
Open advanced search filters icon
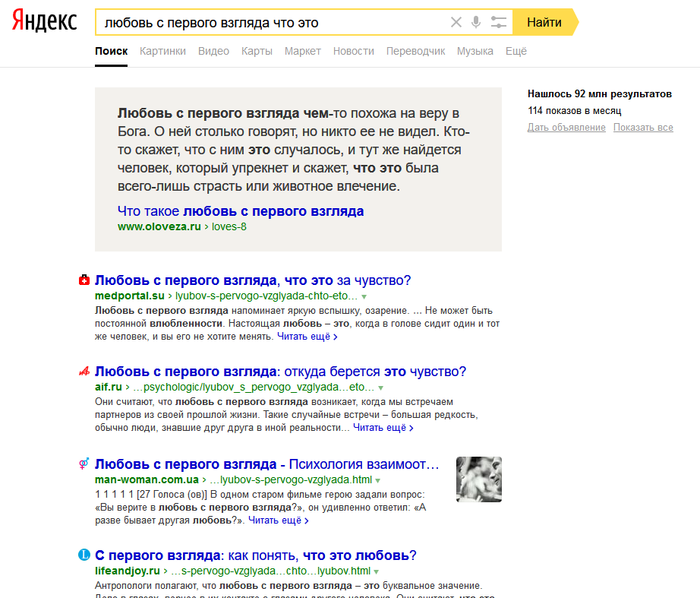[498, 22]
